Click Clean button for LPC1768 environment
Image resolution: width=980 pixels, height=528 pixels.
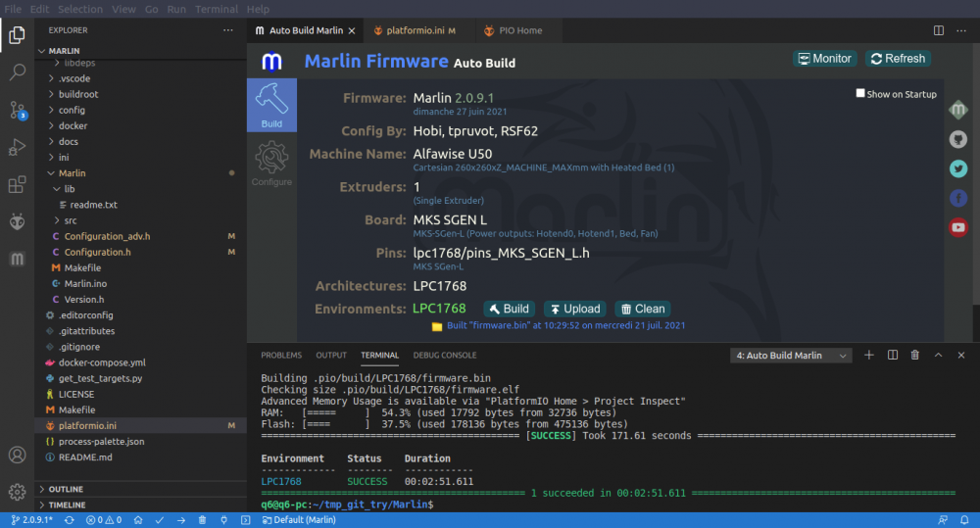point(643,309)
